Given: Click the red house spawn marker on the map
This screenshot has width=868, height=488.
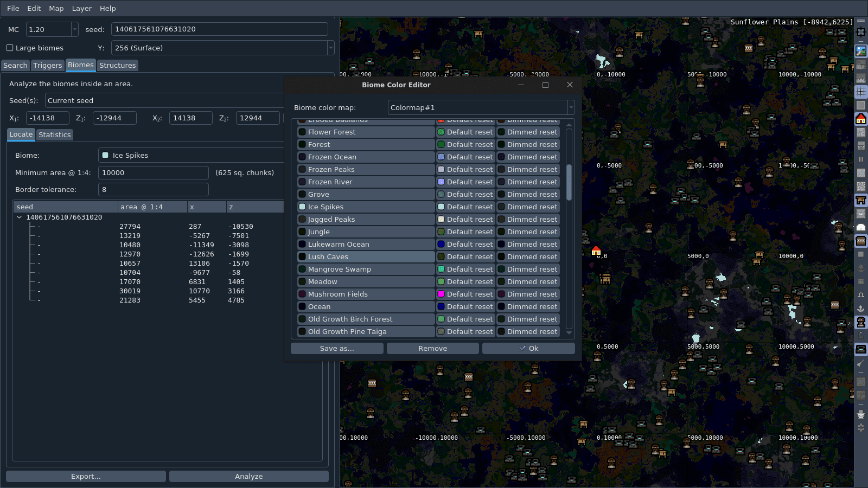Looking at the screenshot, I should tap(596, 251).
